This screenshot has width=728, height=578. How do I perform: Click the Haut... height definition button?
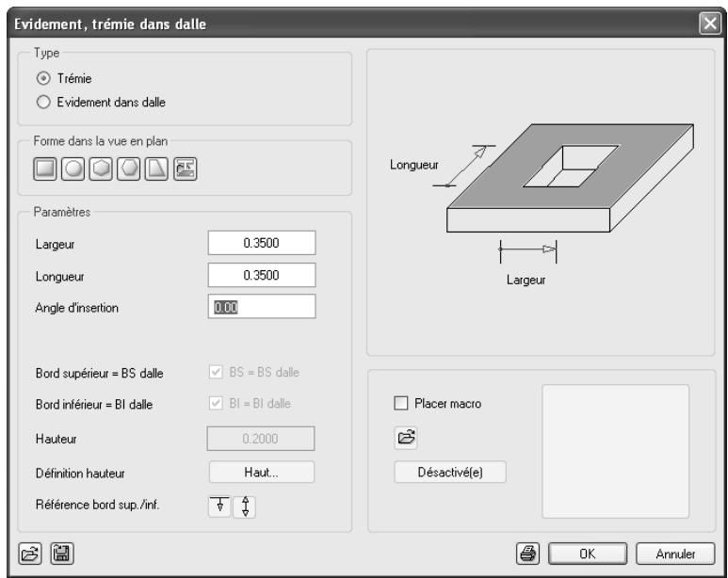[x=262, y=473]
